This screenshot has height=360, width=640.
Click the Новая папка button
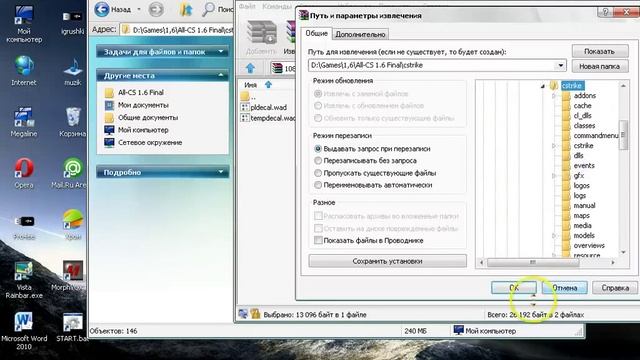coord(600,66)
